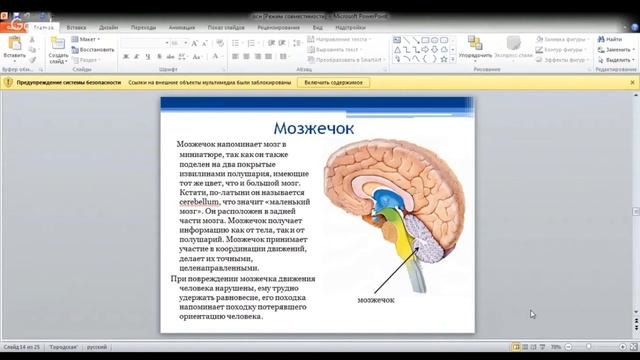
Task: Toggle bold (Ж) formatting
Action: (x=126, y=57)
